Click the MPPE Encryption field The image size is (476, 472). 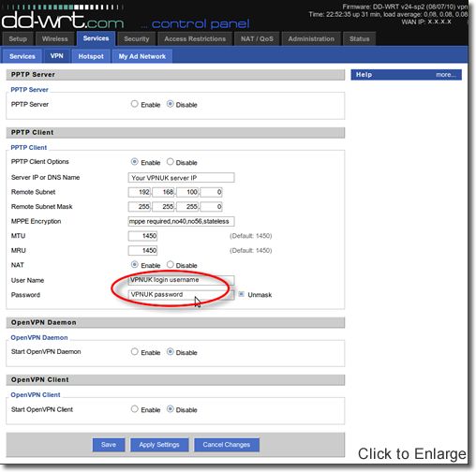[x=181, y=221]
